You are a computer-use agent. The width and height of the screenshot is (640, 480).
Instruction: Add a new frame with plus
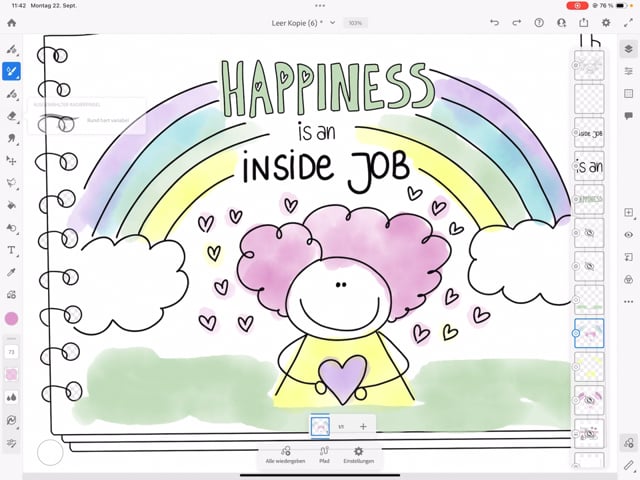pyautogui.click(x=363, y=427)
